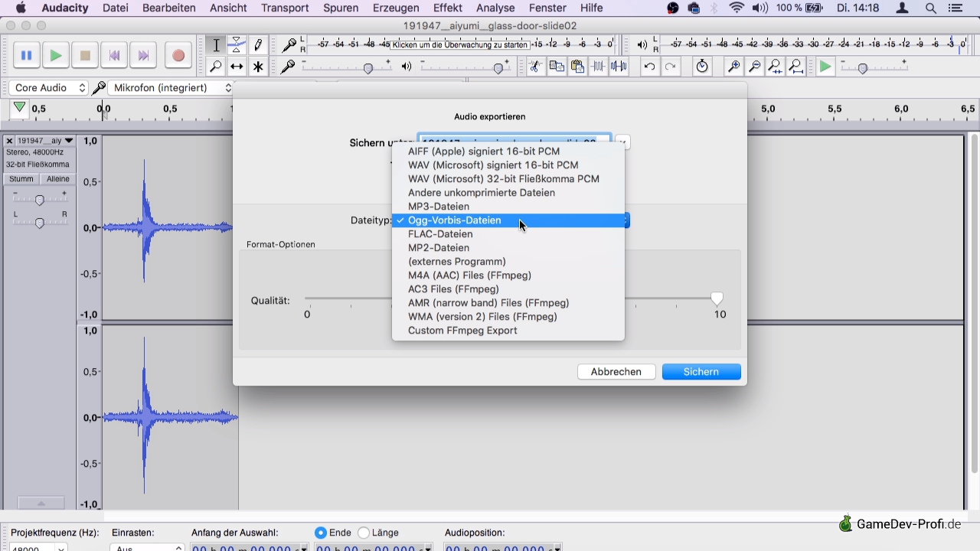Open the macOS Spotlight search icon

pyautogui.click(x=931, y=8)
